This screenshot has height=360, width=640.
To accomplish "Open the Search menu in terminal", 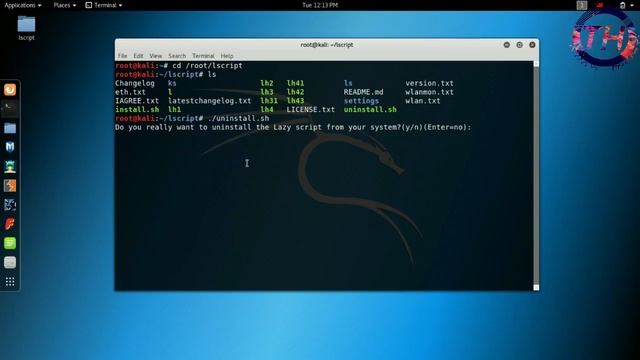I will click(x=177, y=56).
